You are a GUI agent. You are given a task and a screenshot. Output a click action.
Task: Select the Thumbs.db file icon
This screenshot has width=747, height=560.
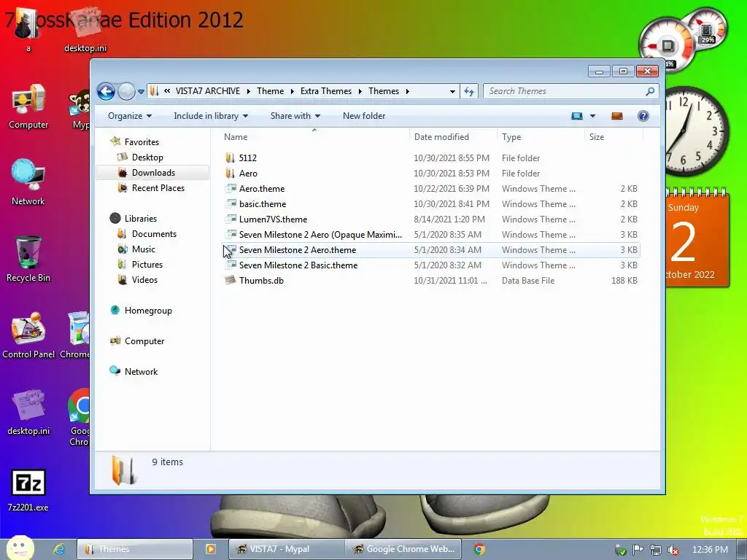tap(231, 280)
